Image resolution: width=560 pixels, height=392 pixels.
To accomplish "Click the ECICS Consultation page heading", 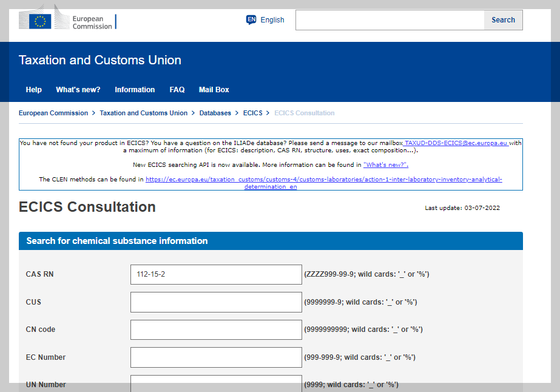I will pos(87,207).
